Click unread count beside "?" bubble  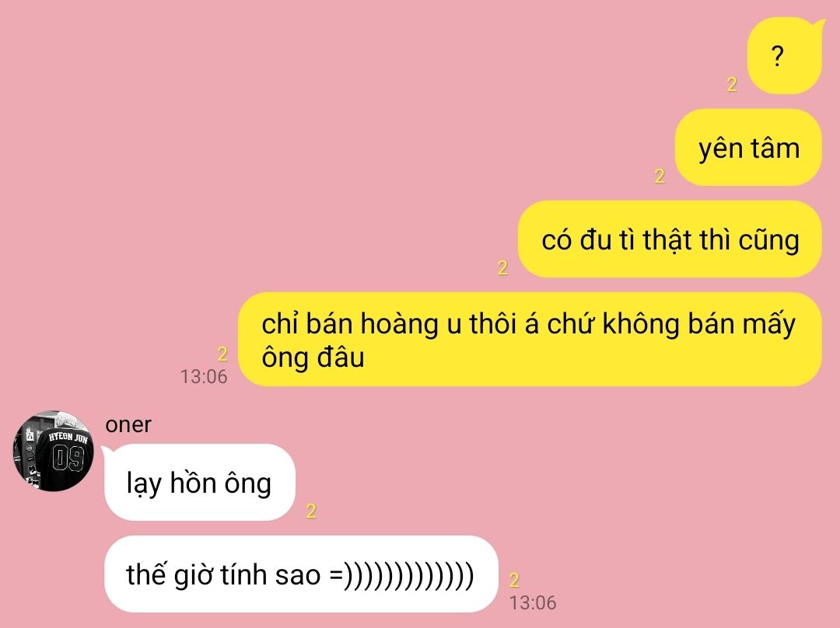(x=732, y=84)
